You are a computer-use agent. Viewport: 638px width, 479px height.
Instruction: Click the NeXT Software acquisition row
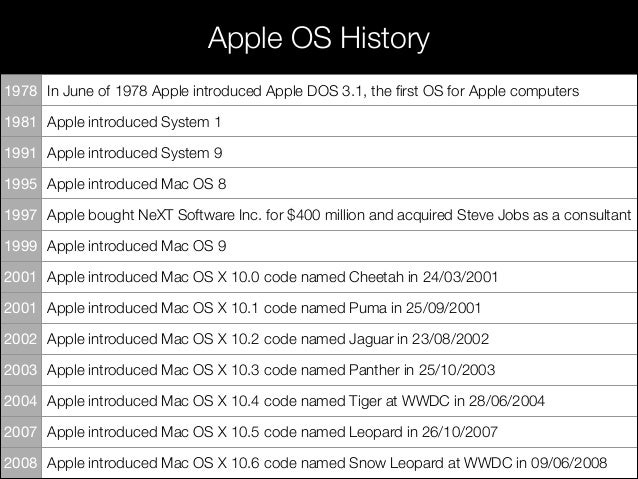[x=339, y=215]
